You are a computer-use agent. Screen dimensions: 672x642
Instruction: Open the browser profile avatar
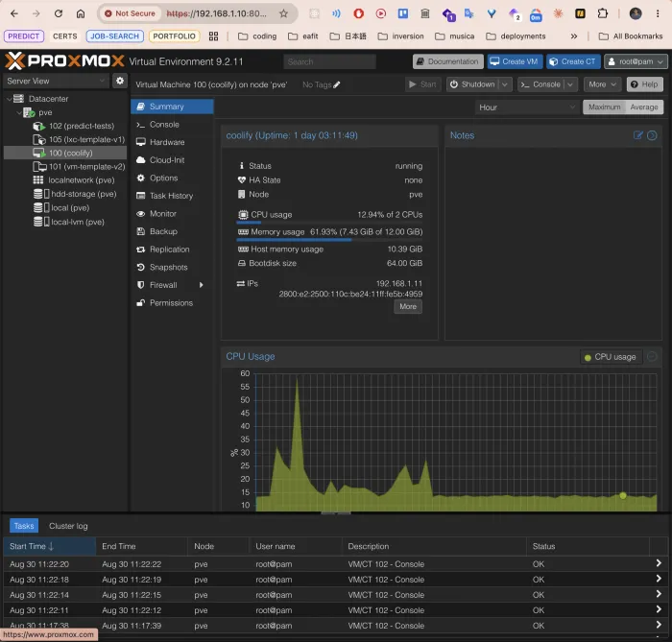pos(636,13)
